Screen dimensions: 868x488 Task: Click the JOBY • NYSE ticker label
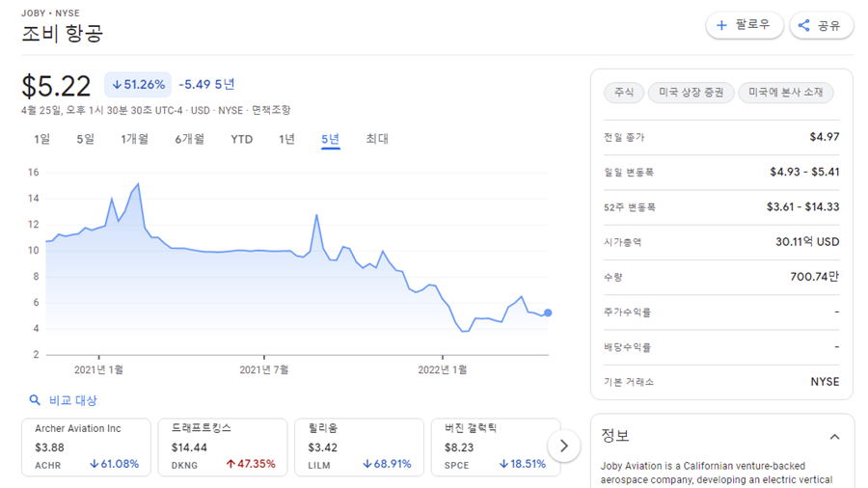pos(50,13)
